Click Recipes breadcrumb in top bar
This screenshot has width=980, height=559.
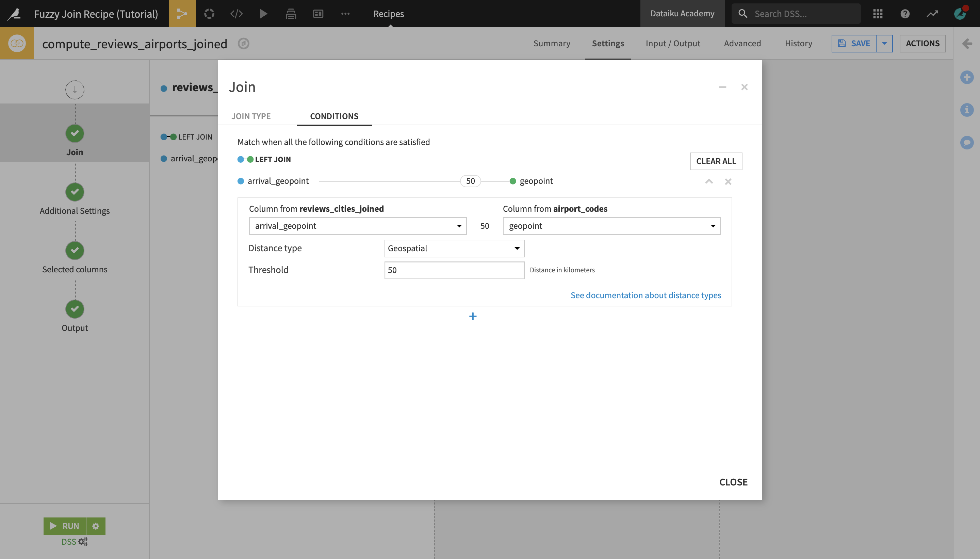(x=388, y=14)
